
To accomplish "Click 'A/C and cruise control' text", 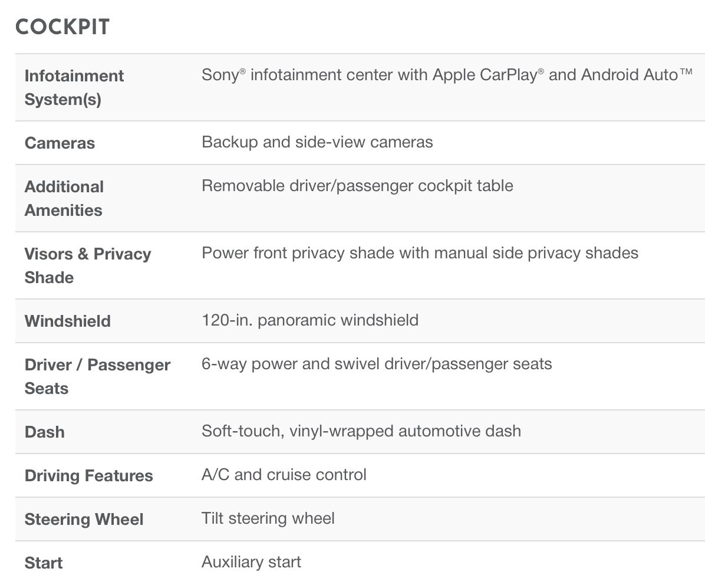I will (x=284, y=475).
